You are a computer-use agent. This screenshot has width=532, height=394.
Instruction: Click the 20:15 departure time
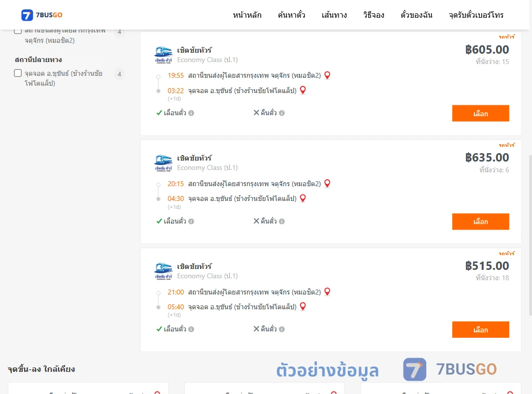pyautogui.click(x=175, y=184)
